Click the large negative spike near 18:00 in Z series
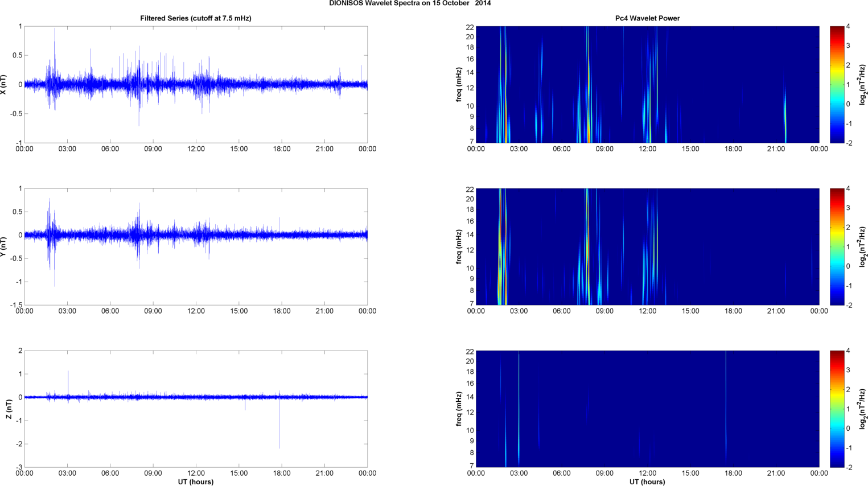Viewport: 868px width, 486px height. click(279, 424)
